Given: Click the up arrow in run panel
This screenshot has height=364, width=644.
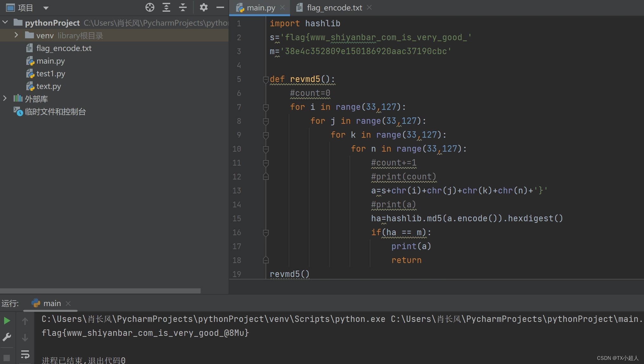Looking at the screenshot, I should coord(25,321).
